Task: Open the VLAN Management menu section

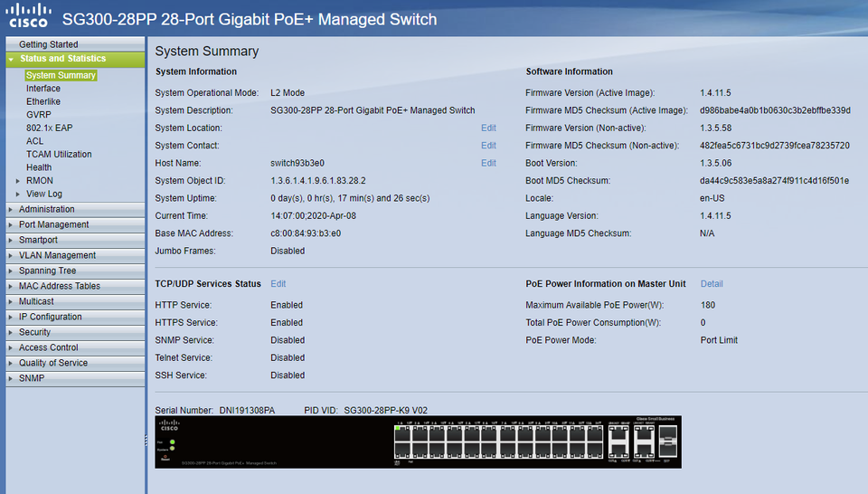Action: pyautogui.click(x=58, y=255)
